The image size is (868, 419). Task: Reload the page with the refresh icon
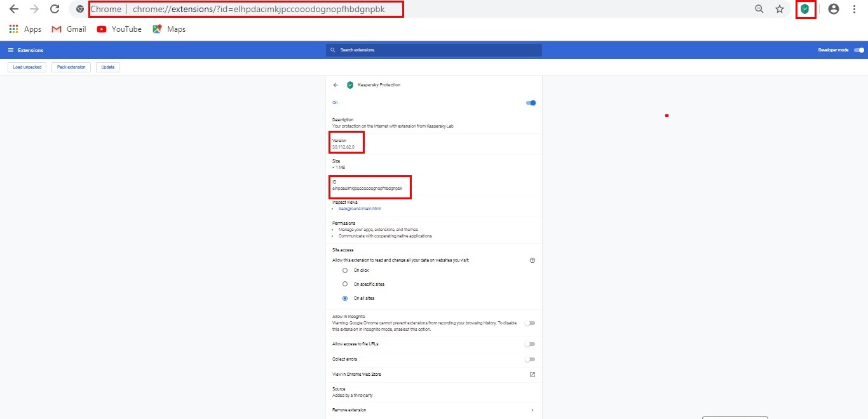click(55, 10)
